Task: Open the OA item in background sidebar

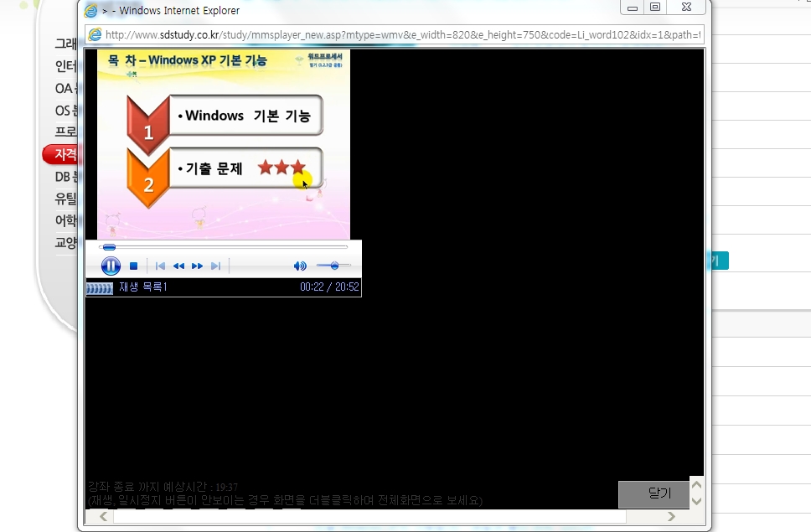Action: [65, 89]
